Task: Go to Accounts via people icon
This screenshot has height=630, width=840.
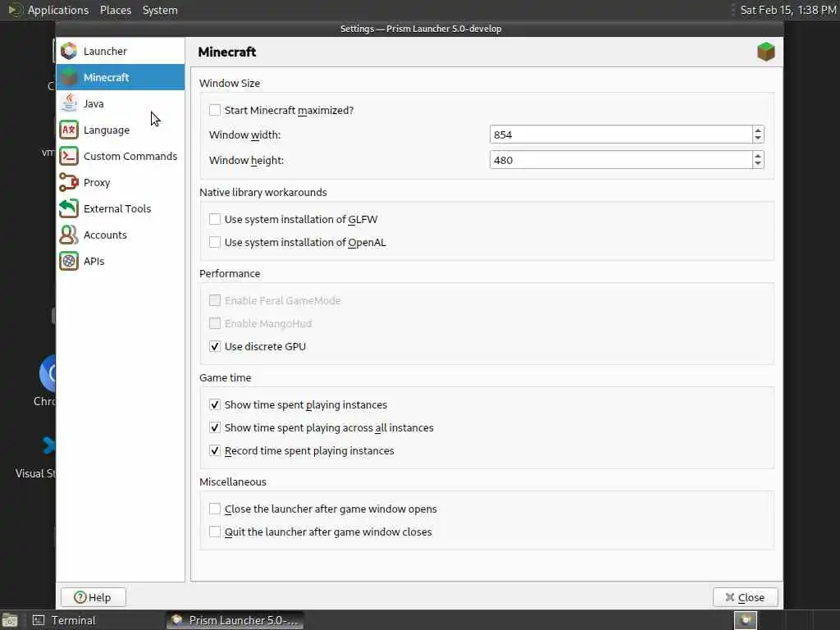Action: [69, 235]
